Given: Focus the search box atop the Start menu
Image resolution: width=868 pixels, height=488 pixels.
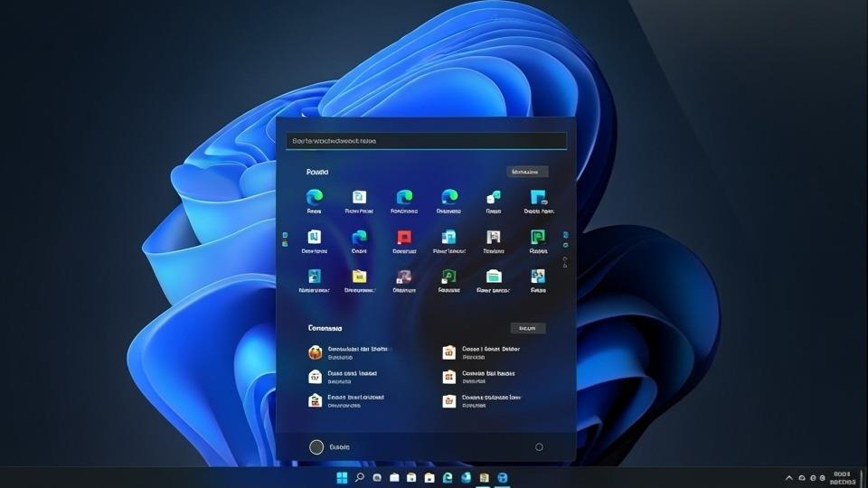Looking at the screenshot, I should tap(426, 141).
